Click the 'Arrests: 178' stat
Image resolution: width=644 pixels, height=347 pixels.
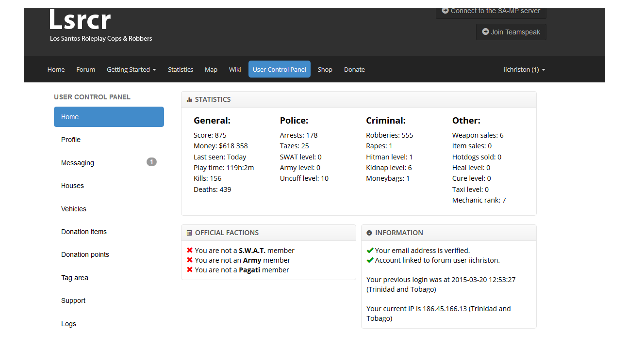[299, 135]
